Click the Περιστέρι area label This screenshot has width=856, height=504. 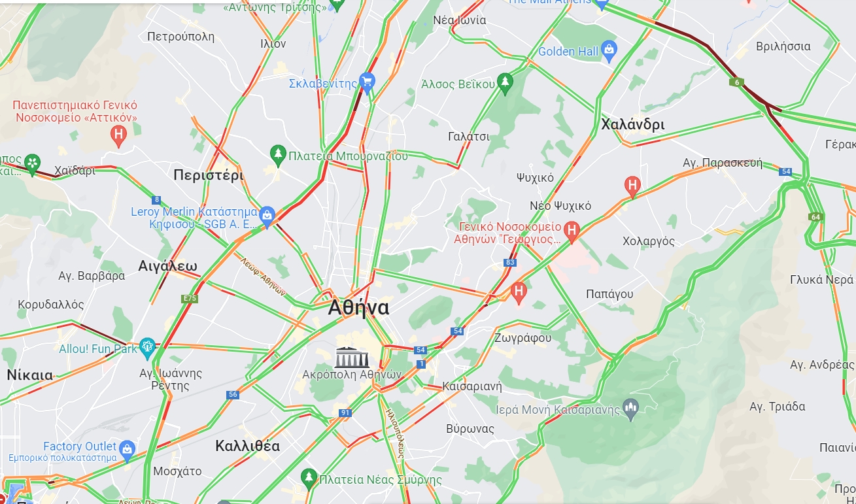[209, 175]
